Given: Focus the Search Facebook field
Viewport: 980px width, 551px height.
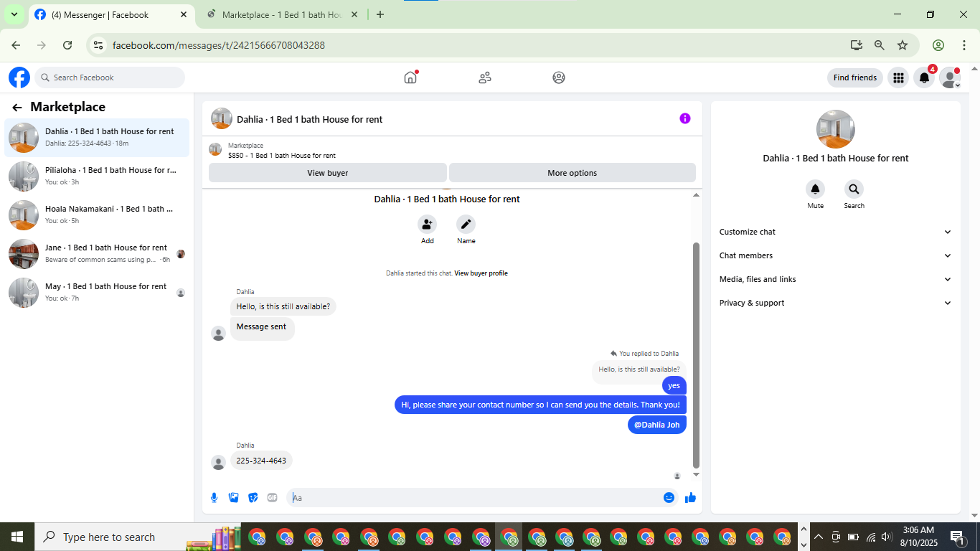Looking at the screenshot, I should click(110, 77).
